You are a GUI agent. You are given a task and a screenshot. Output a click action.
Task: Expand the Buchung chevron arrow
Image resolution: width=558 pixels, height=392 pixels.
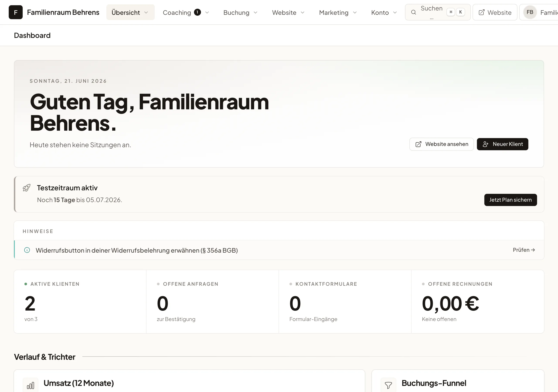tap(255, 13)
